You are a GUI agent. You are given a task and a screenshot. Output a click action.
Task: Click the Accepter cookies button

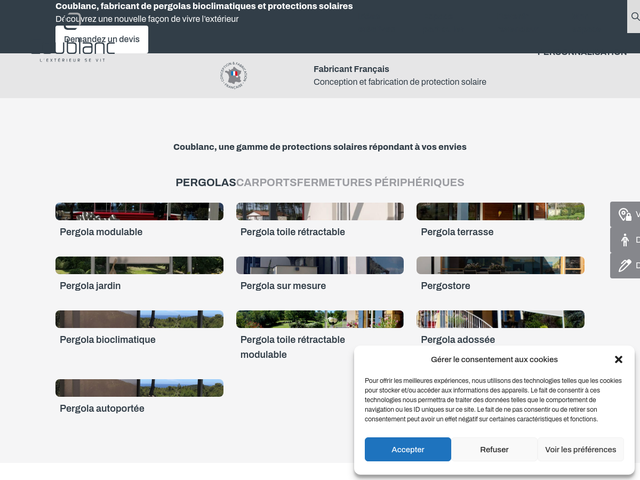(x=408, y=449)
